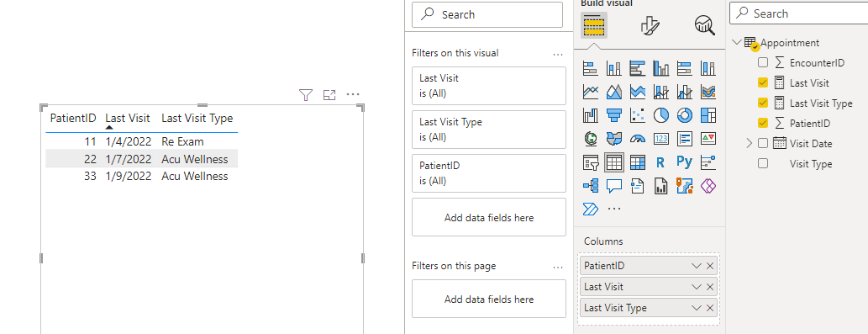The height and width of the screenshot is (334, 868).
Task: Select the clustered column chart visual
Action: click(x=661, y=68)
